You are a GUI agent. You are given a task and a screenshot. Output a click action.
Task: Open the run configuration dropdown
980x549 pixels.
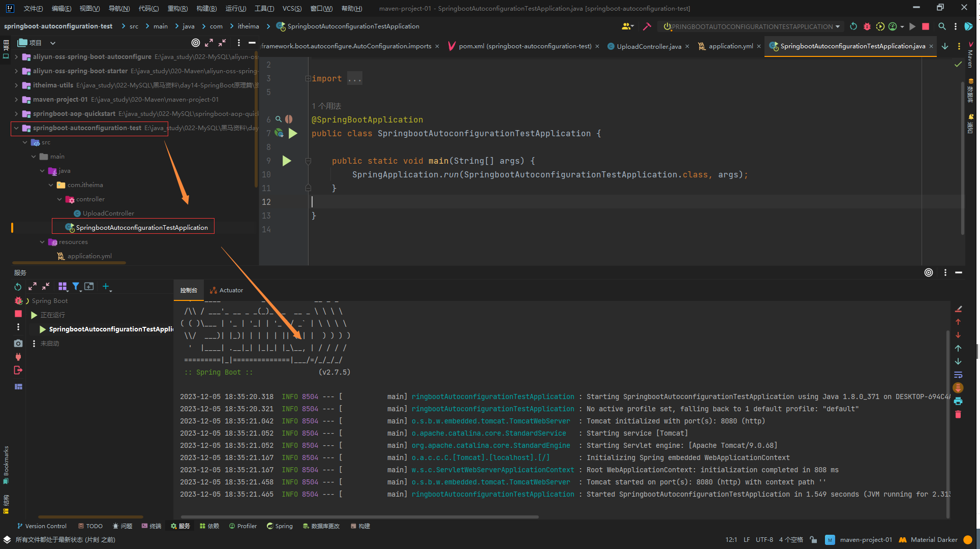tap(751, 26)
